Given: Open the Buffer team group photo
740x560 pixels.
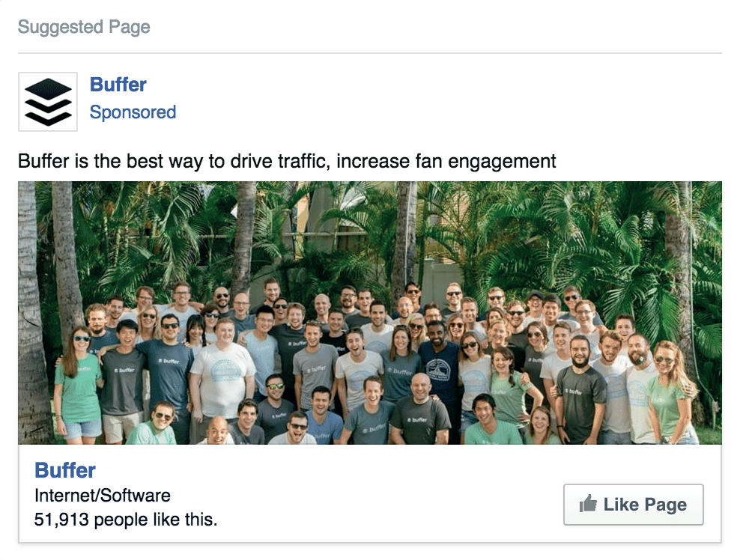Looking at the screenshot, I should coord(370,313).
